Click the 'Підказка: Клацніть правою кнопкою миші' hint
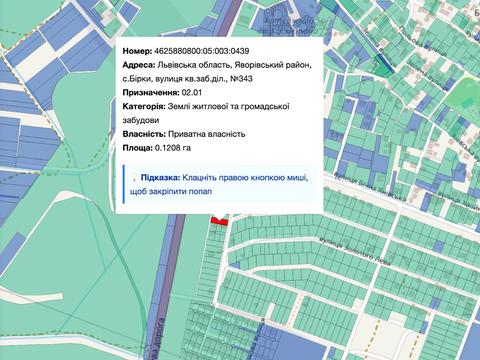The image size is (480, 360). pyautogui.click(x=224, y=178)
